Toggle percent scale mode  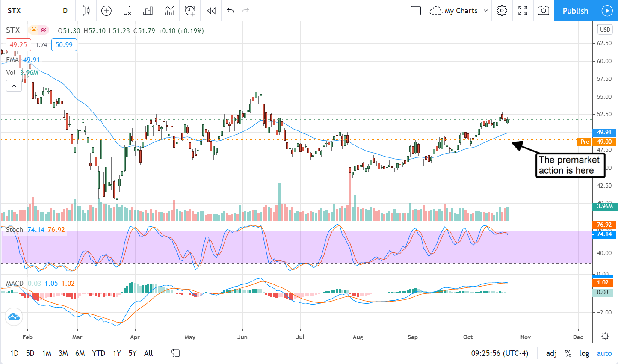click(x=568, y=353)
